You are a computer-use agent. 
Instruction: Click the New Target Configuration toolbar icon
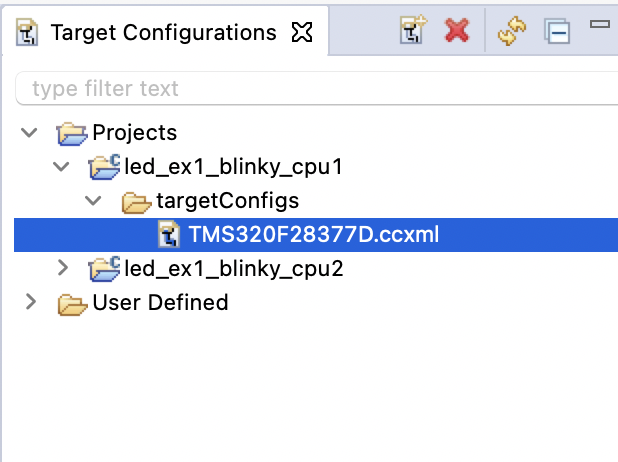click(413, 30)
